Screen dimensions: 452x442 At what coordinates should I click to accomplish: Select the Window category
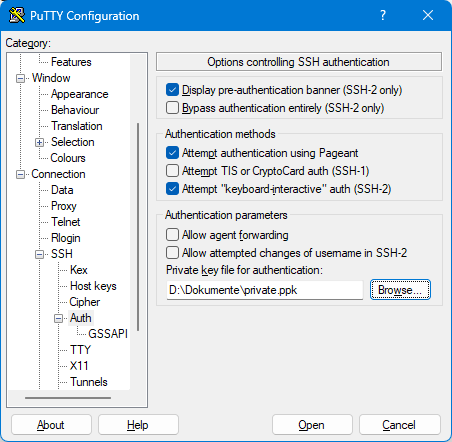click(x=51, y=78)
